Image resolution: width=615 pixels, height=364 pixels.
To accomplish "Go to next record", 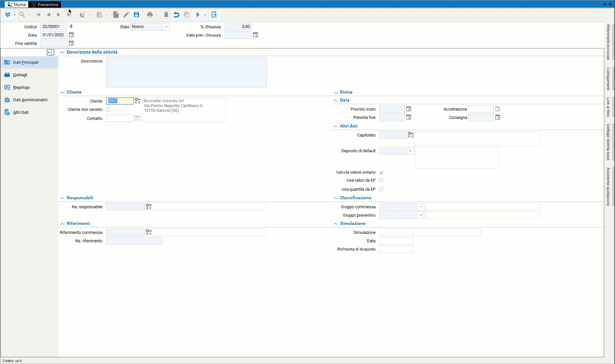I will click(x=59, y=14).
